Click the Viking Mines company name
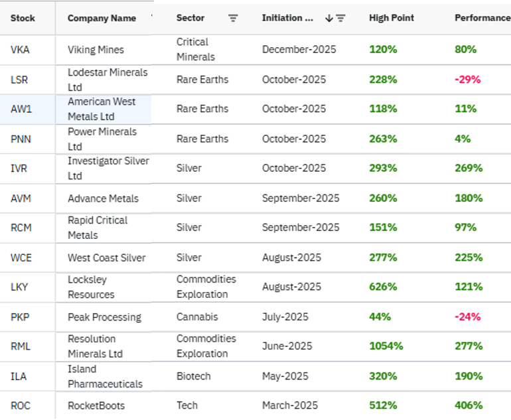Screen dimensions: 511x420 click(x=96, y=50)
